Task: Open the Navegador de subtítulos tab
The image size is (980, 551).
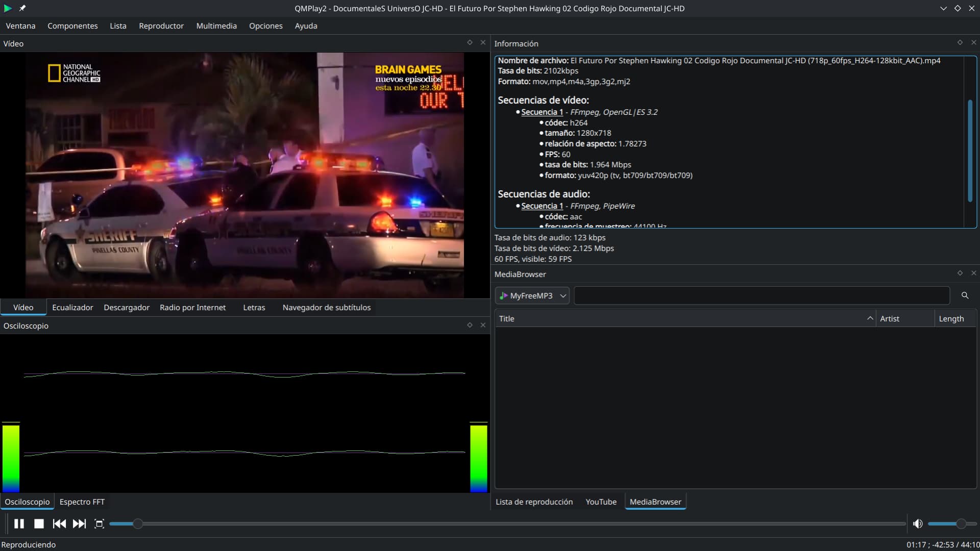Action: (327, 307)
